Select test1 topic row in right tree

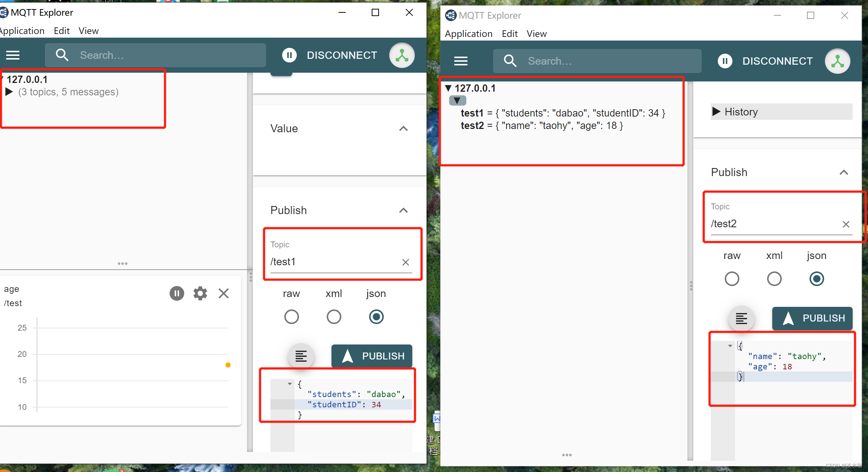tap(563, 113)
